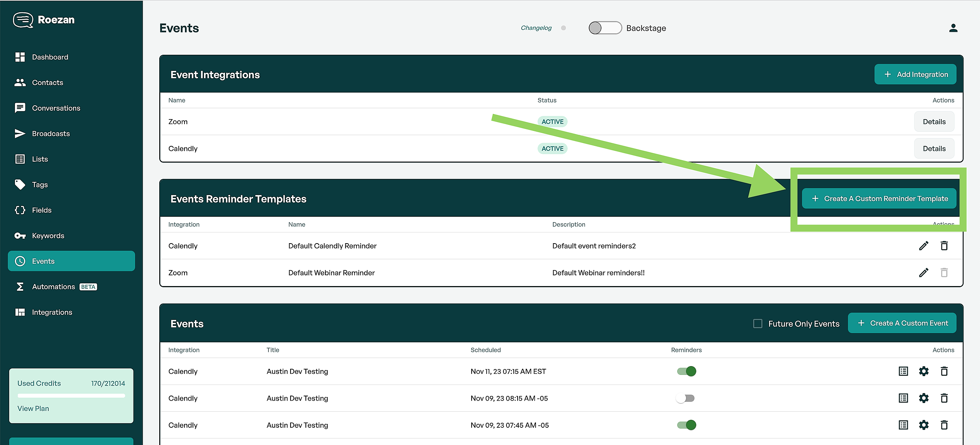
Task: Click the Add Integration button
Action: (x=915, y=74)
